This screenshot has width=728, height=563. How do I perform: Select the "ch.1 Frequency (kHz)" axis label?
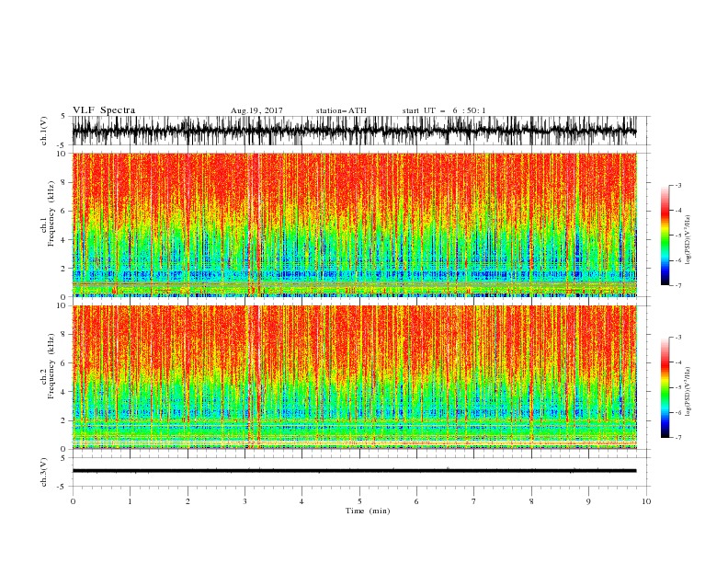click(x=48, y=212)
